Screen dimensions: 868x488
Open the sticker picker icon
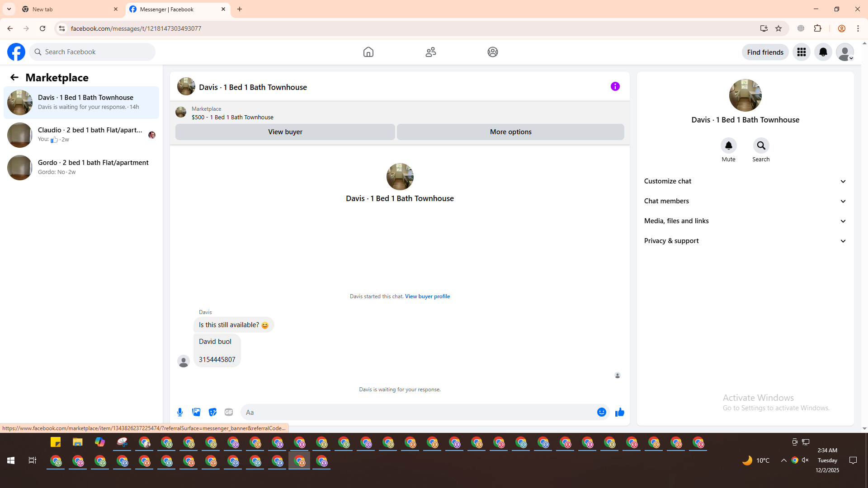[x=212, y=412]
